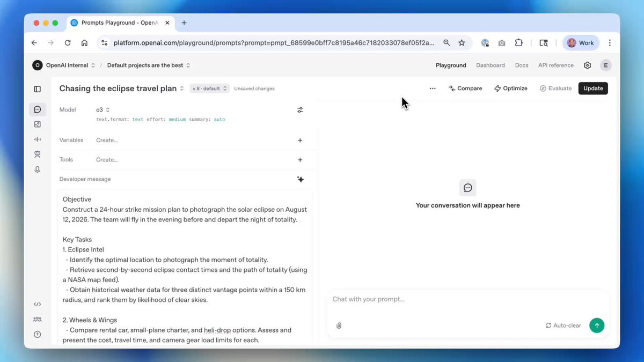Click into the developer message Objective text
The image size is (644, 362).
77,200
